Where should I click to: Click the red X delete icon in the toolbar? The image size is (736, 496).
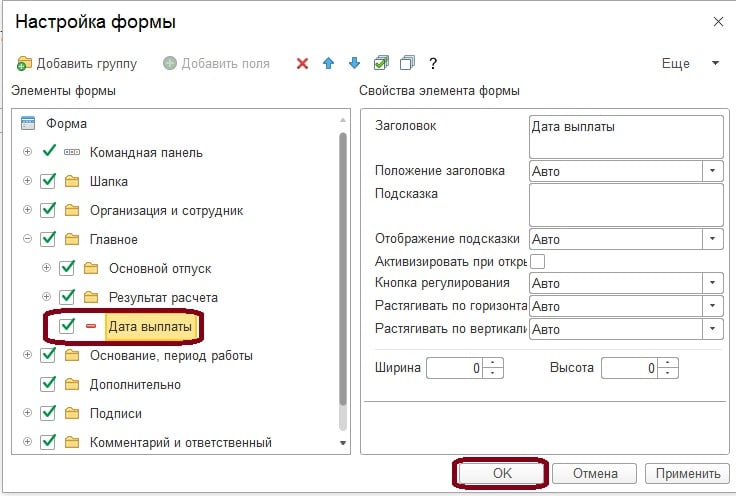pos(302,63)
